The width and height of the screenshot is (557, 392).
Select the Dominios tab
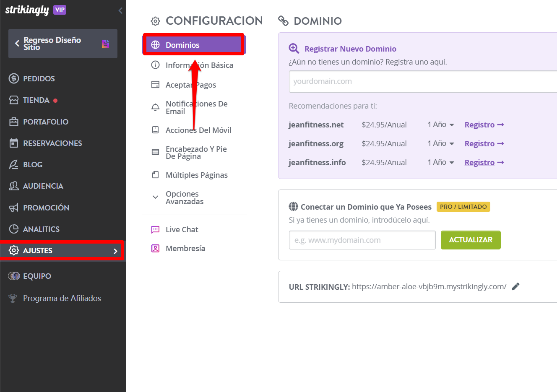pyautogui.click(x=194, y=45)
